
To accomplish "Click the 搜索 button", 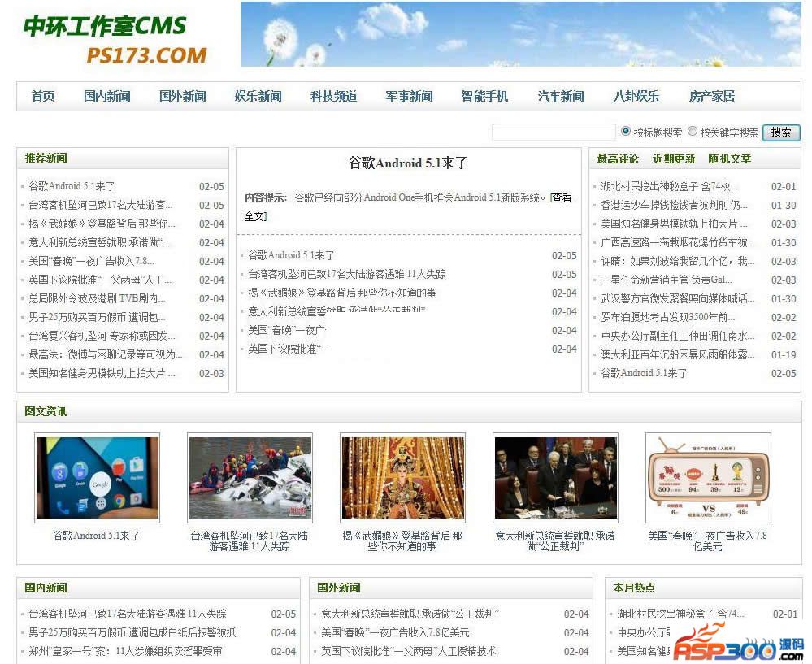I will click(x=781, y=132).
